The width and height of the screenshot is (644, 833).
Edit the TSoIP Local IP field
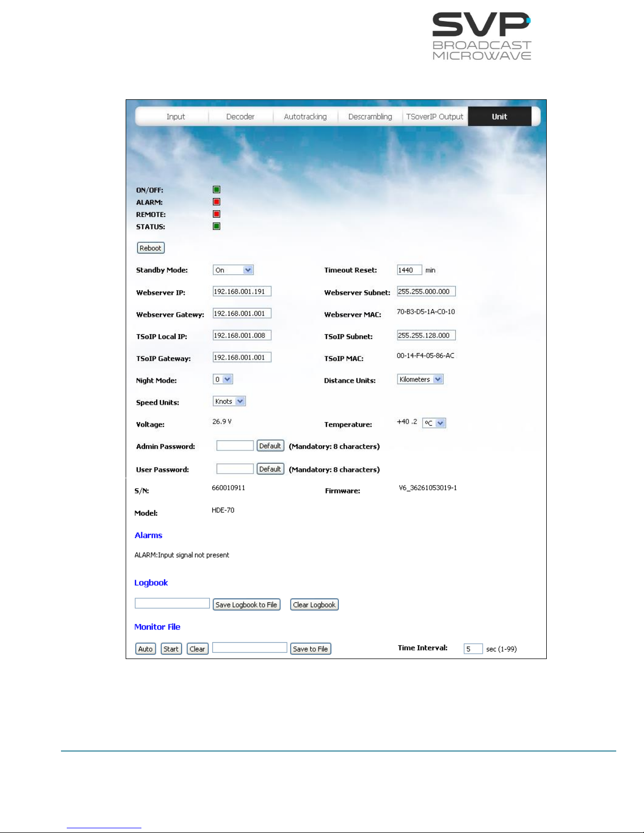[242, 335]
